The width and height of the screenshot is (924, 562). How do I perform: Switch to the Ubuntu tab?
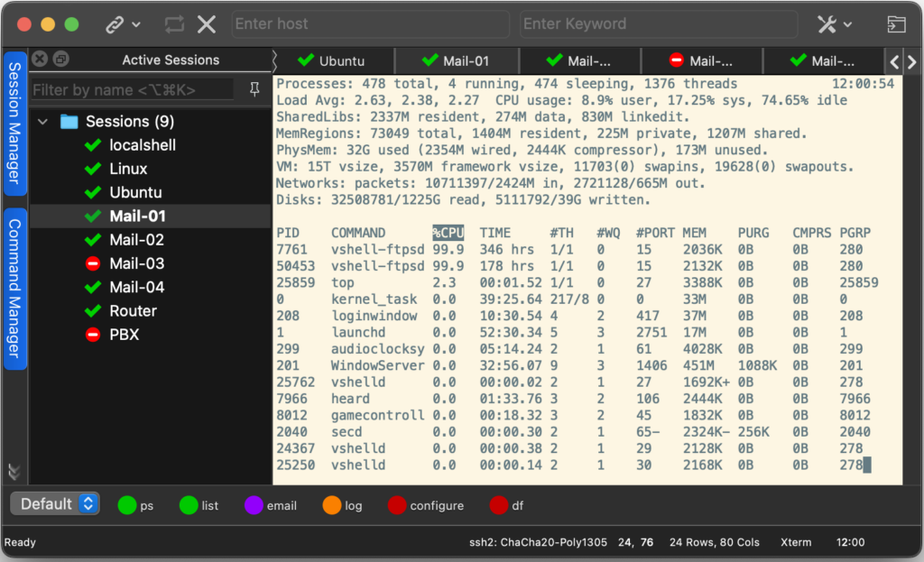click(x=331, y=61)
